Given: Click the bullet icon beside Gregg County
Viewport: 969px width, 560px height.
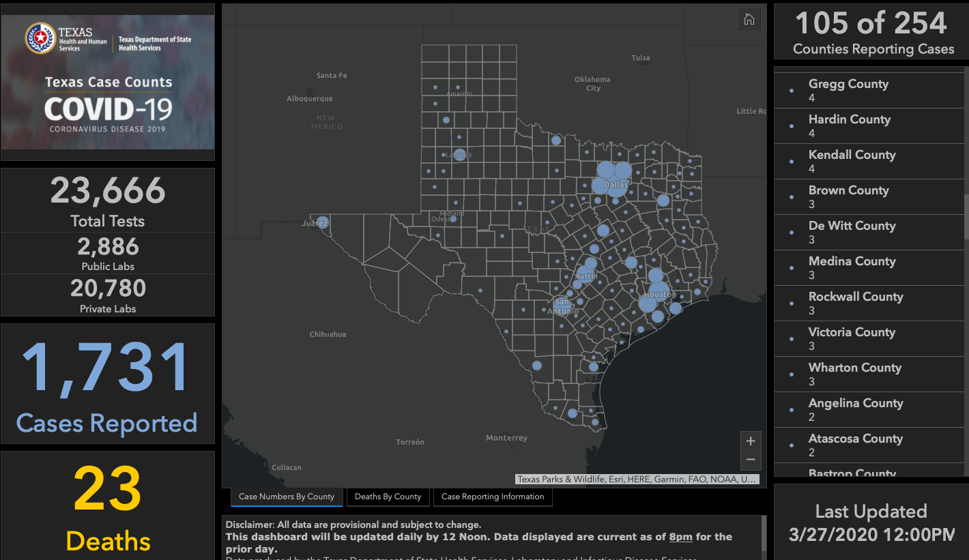Looking at the screenshot, I should pyautogui.click(x=792, y=91).
